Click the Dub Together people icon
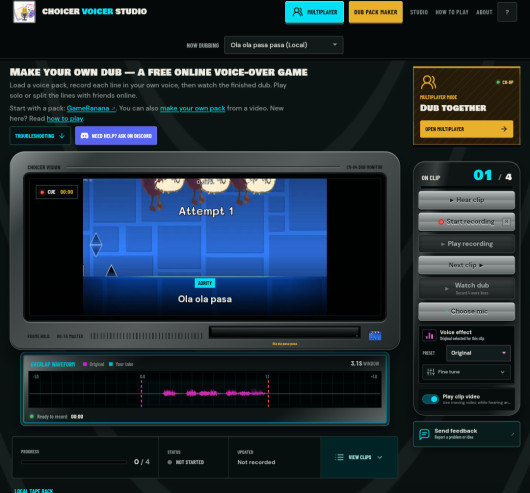This screenshot has height=493, width=530. click(428, 82)
